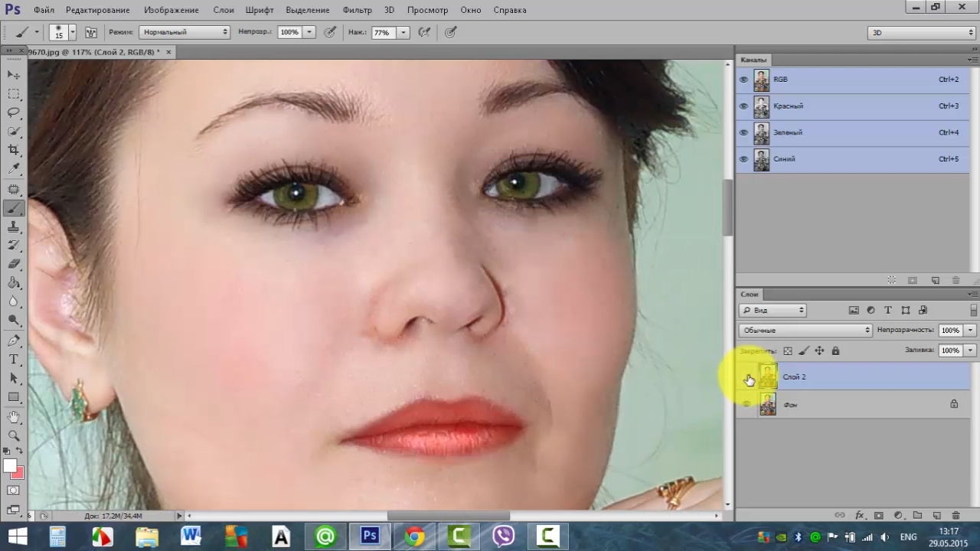The height and width of the screenshot is (551, 980).
Task: Open brush mode dropdown Нормальный
Action: click(184, 32)
